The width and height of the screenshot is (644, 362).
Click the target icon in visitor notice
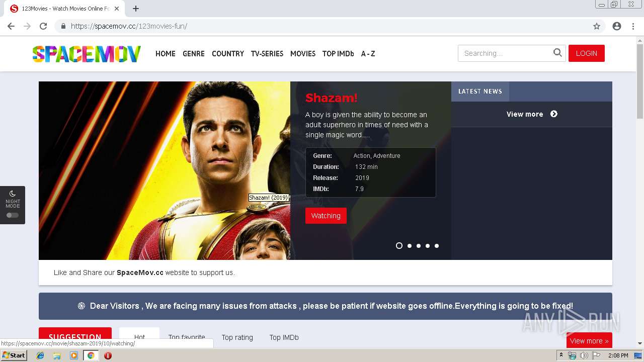click(x=82, y=306)
